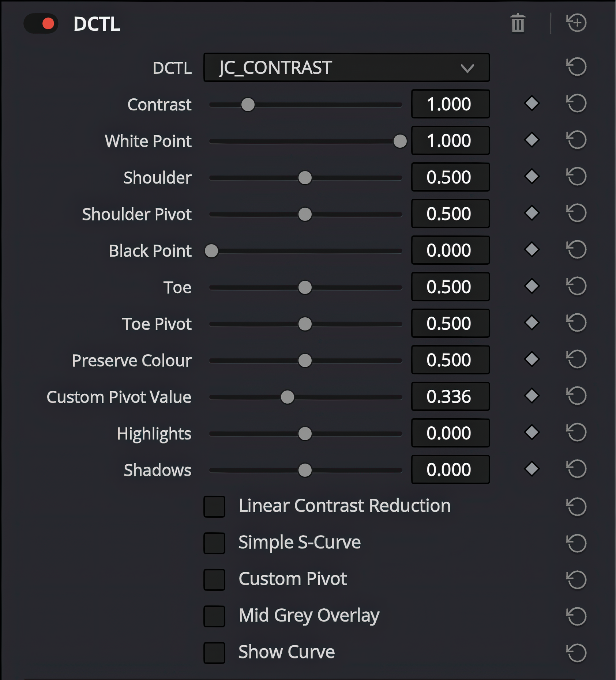
Task: Add keyframe for Shadows parameter
Action: click(x=532, y=469)
